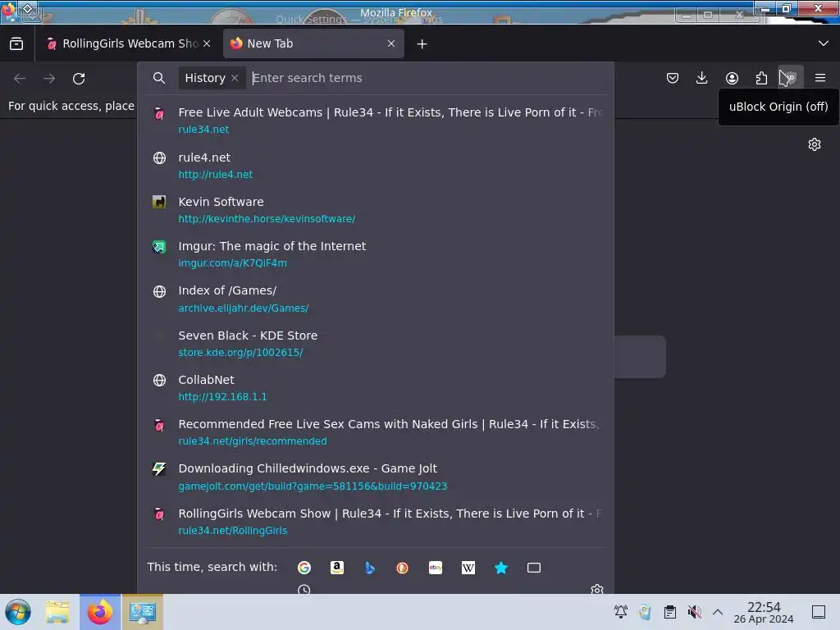Open Firefox View from the tab bar
Image resolution: width=840 pixels, height=630 pixels.
tap(16, 44)
